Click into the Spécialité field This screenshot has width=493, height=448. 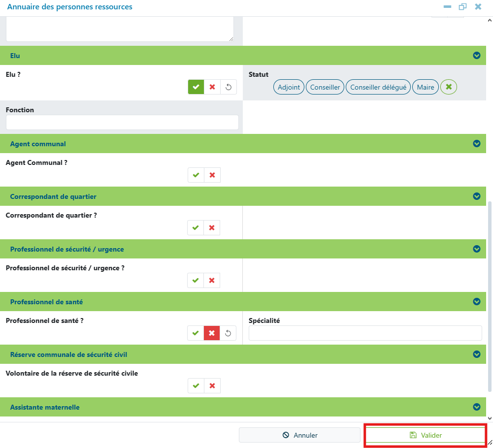tap(365, 333)
